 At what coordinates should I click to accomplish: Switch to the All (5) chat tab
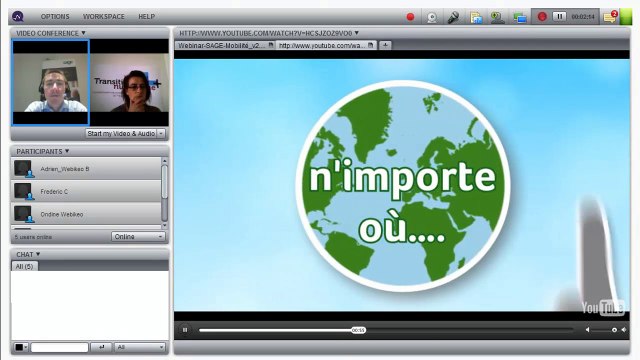click(x=24, y=266)
